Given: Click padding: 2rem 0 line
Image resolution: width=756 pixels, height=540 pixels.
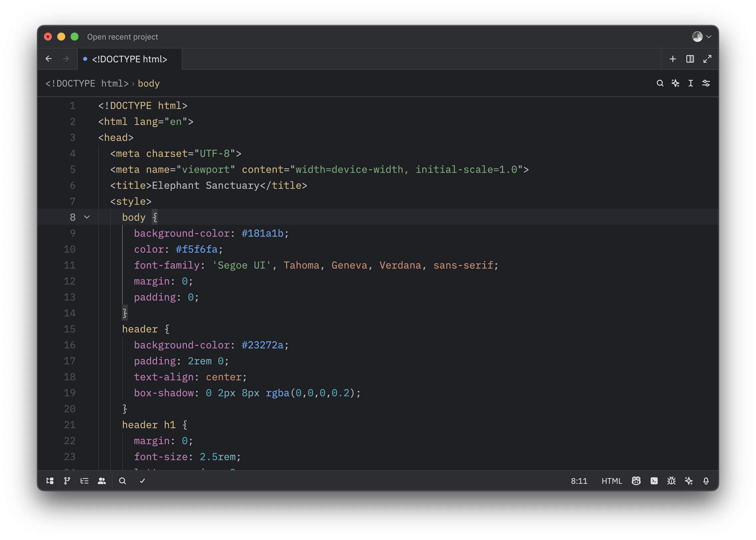Looking at the screenshot, I should (181, 361).
